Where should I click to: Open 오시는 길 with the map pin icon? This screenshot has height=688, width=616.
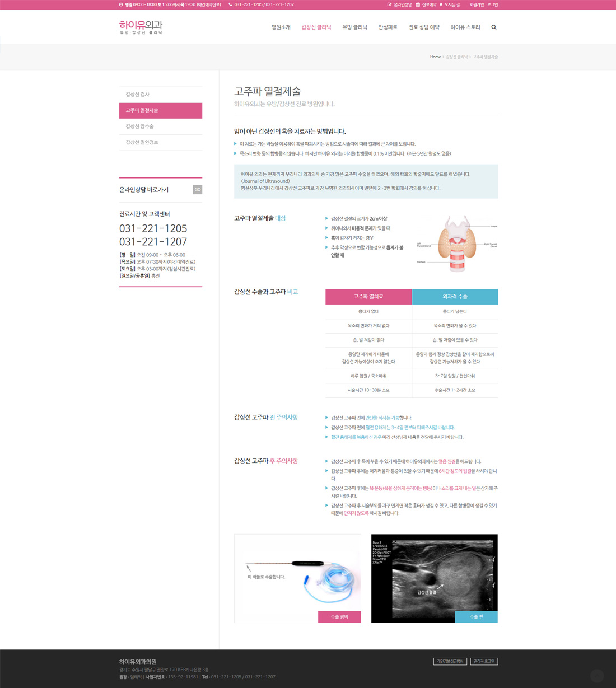[x=450, y=4]
